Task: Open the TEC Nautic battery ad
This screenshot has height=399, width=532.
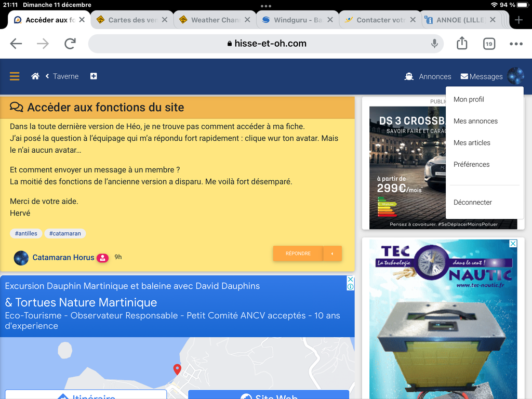Action: click(x=443, y=319)
